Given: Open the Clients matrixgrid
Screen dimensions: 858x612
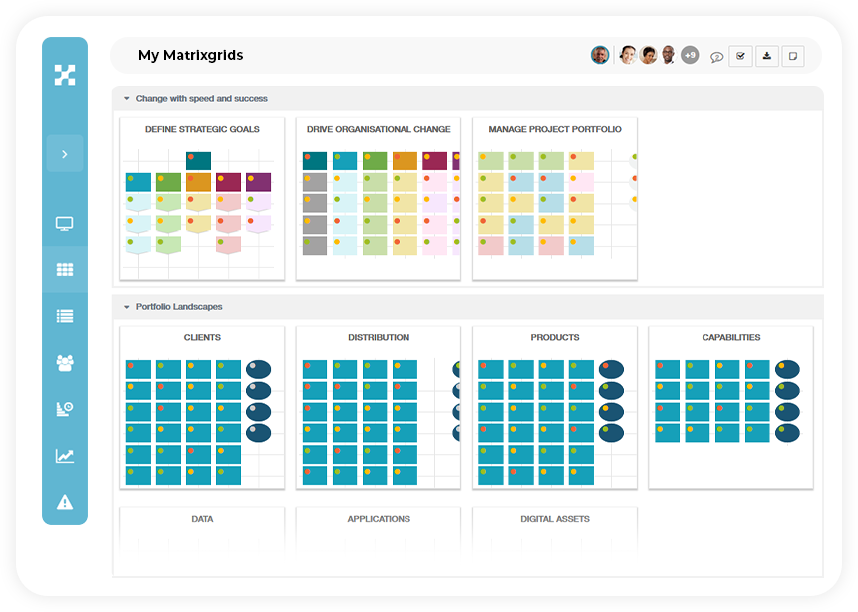Looking at the screenshot, I should click(202, 407).
